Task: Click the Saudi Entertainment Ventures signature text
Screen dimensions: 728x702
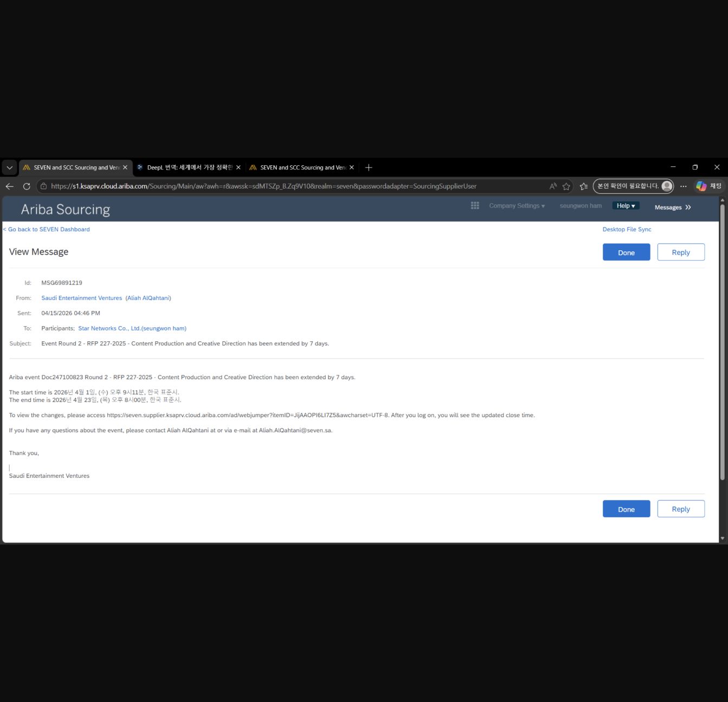Action: (x=49, y=476)
